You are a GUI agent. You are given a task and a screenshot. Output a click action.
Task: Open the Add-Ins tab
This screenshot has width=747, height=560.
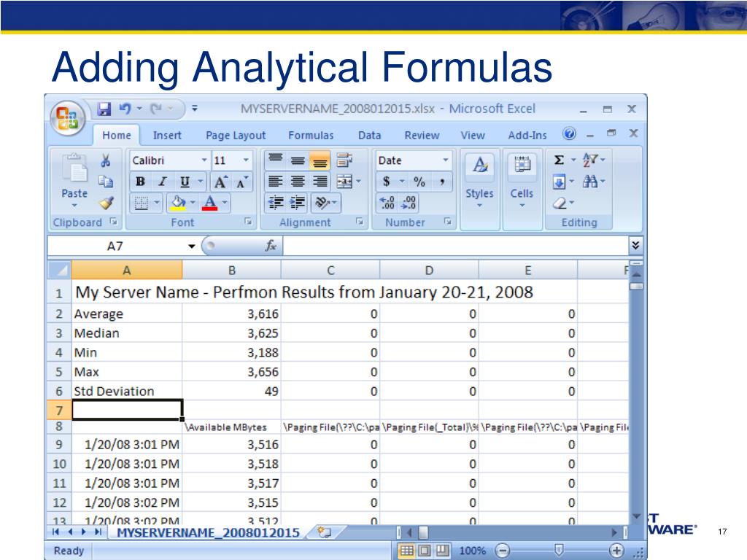(527, 135)
